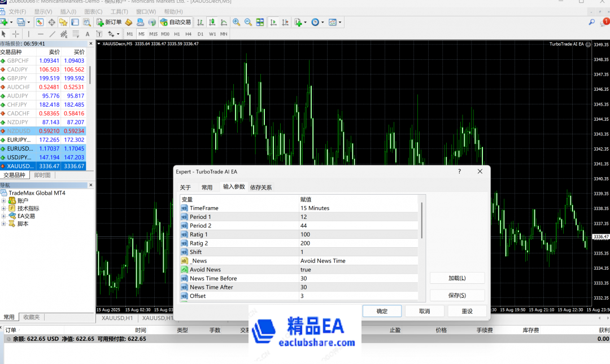Screen dimensions: 610x364
Task: Switch chart to line chart icon
Action: click(x=224, y=22)
